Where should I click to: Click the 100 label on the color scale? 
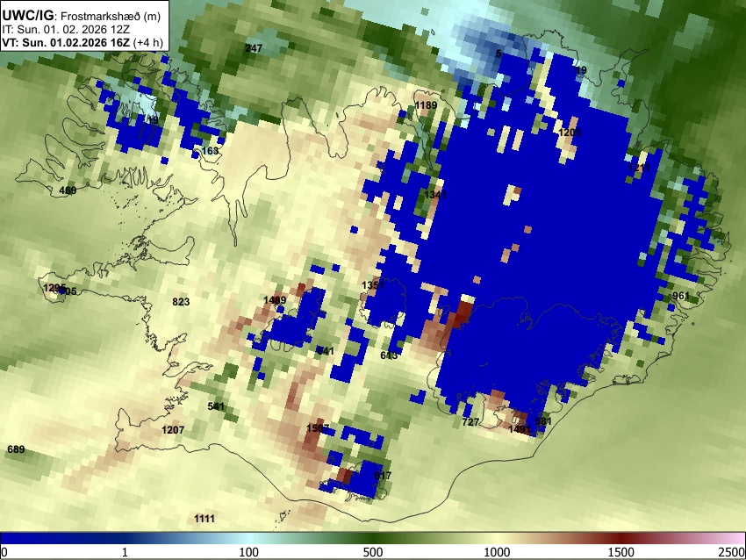[249, 552]
